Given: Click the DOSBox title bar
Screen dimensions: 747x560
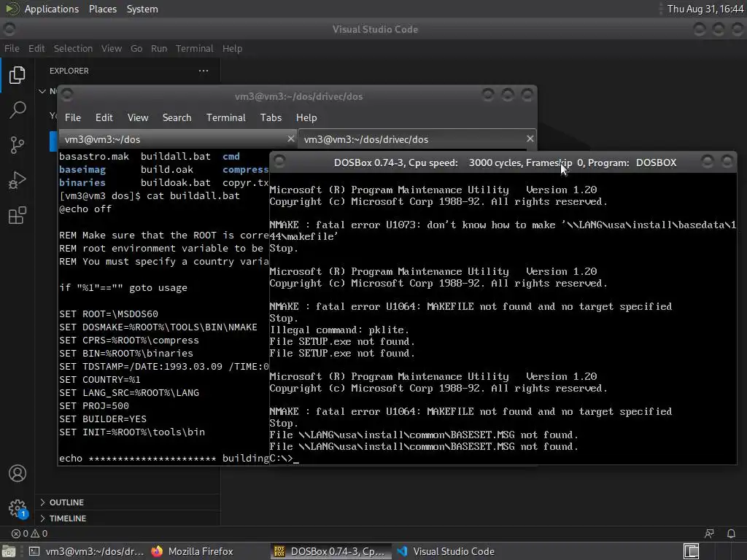Looking at the screenshot, I should 505,163.
